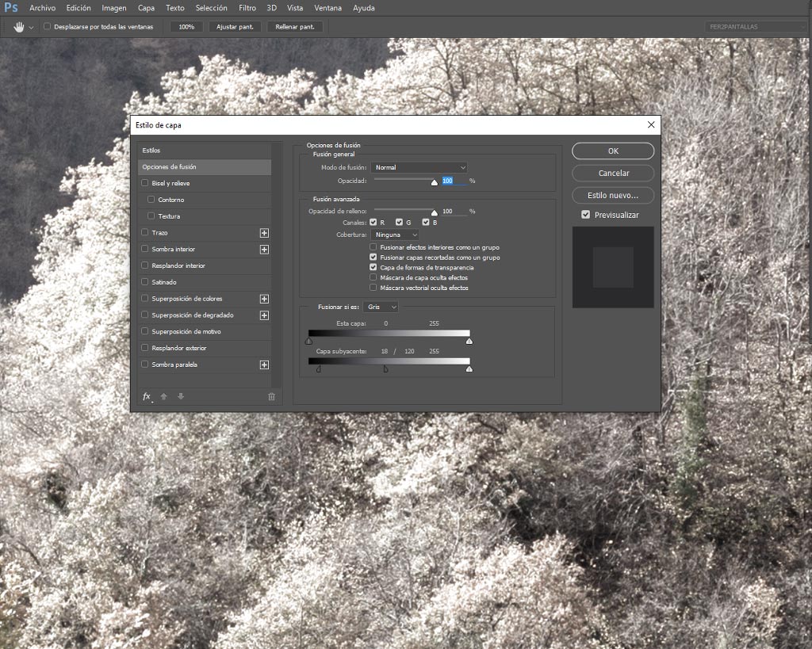Open the Cobertura Ninguna dropdown

pos(395,235)
